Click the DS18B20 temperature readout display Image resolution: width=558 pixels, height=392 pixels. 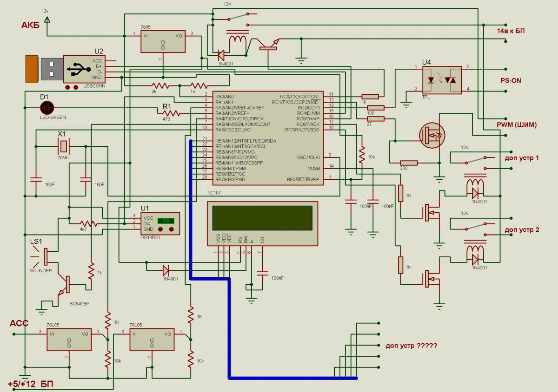click(x=165, y=221)
